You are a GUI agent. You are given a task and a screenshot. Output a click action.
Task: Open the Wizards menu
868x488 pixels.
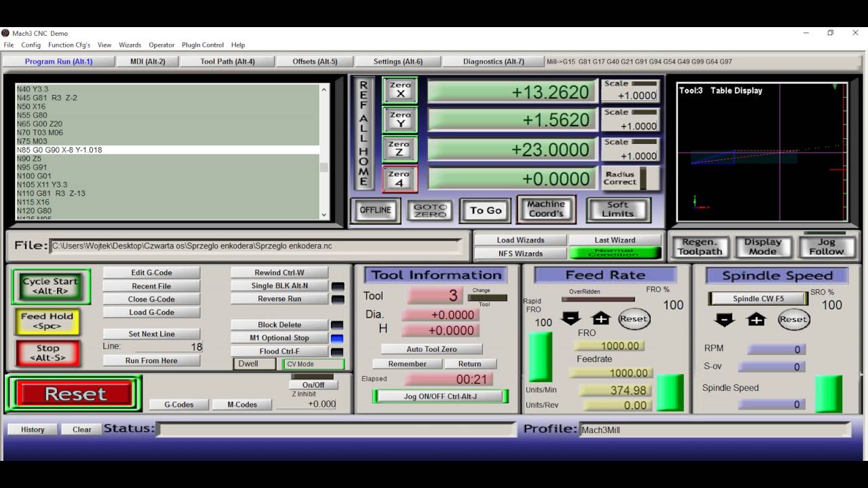(130, 45)
